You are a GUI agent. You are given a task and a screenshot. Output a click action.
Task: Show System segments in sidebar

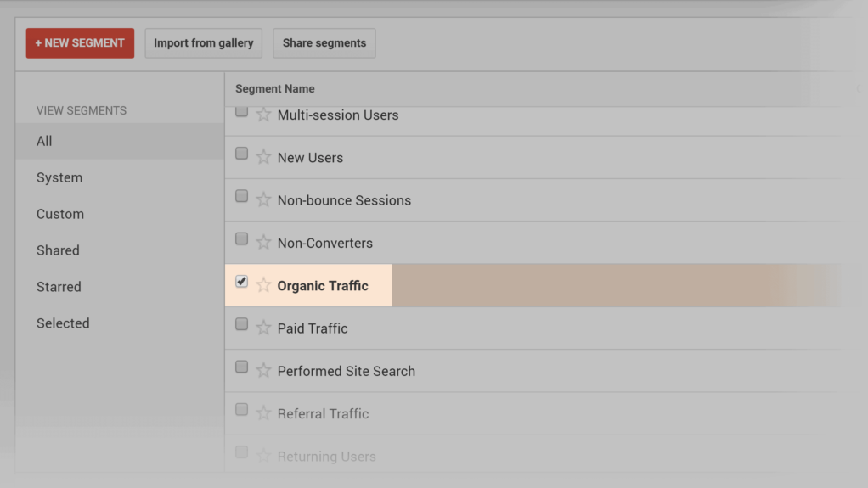point(59,177)
